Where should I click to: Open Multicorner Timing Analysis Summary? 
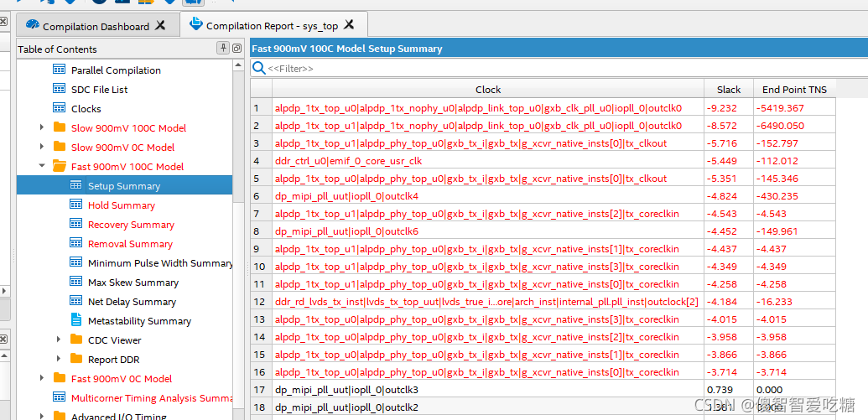[x=152, y=398]
